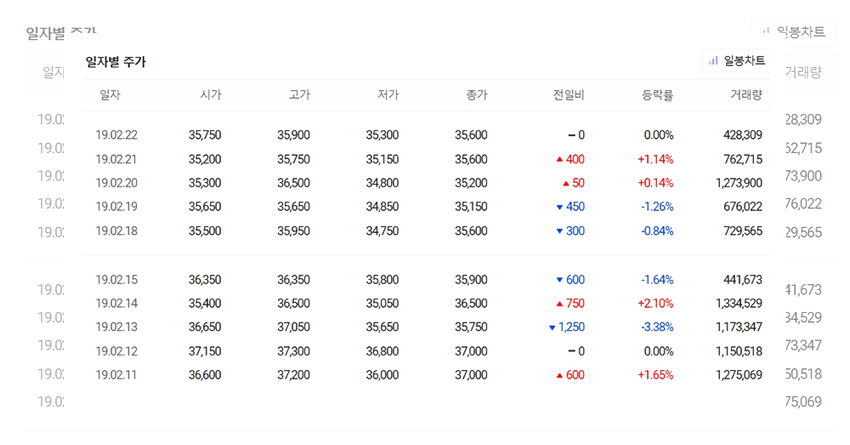Click the red up arrow beside 50
This screenshot has height=445, width=850.
pyautogui.click(x=566, y=183)
